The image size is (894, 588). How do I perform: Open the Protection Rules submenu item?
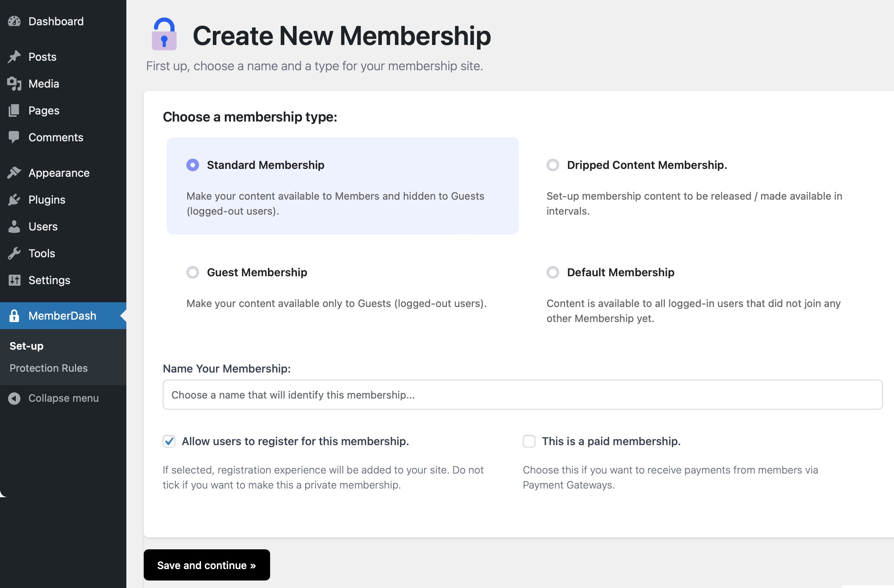(49, 368)
